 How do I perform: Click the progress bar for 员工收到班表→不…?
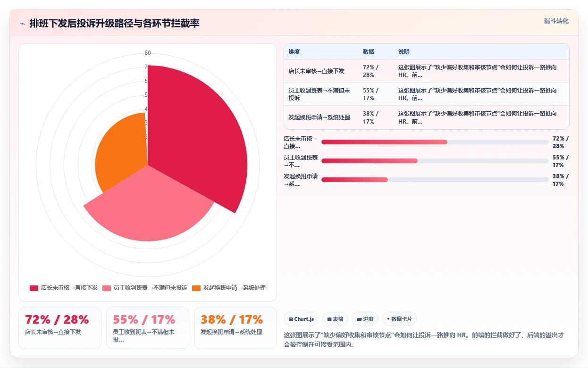(435, 161)
